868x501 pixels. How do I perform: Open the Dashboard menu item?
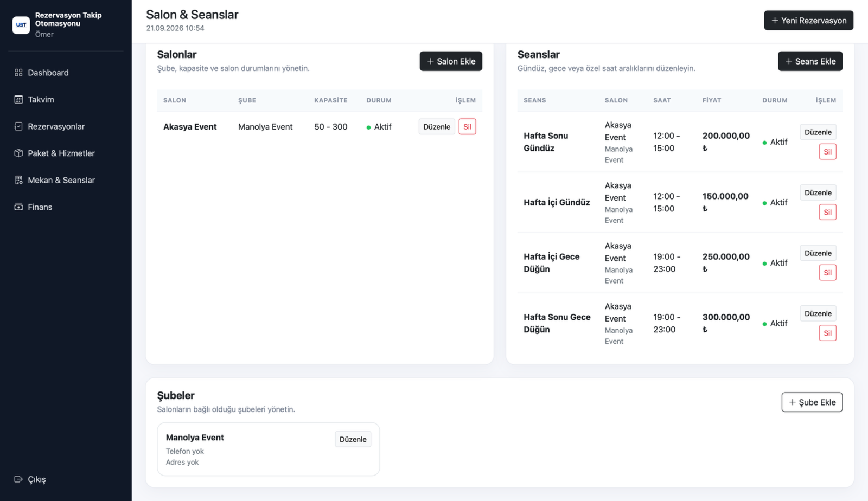coord(66,73)
